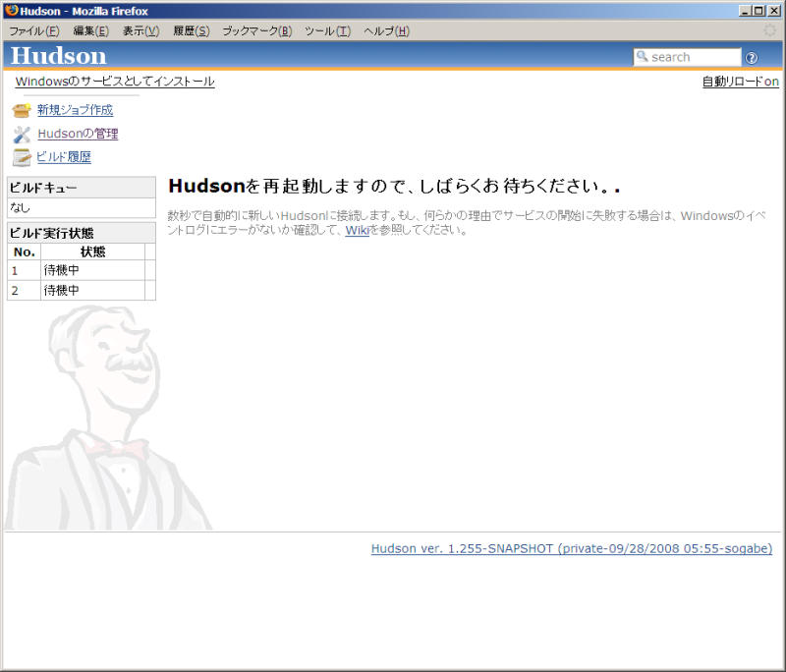This screenshot has width=786, height=672.
Task: Open the 表示(V) menu
Action: [140, 31]
